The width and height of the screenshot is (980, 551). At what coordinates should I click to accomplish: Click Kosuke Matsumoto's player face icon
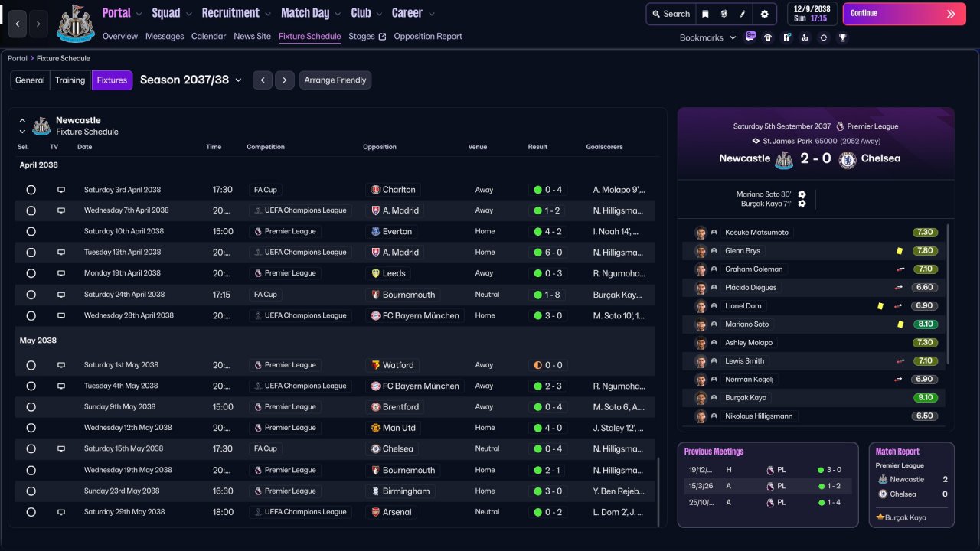pos(700,233)
